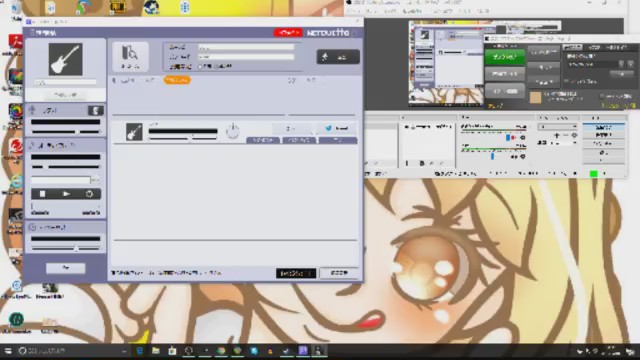Click the Twitter bird tweet button

tap(337, 128)
